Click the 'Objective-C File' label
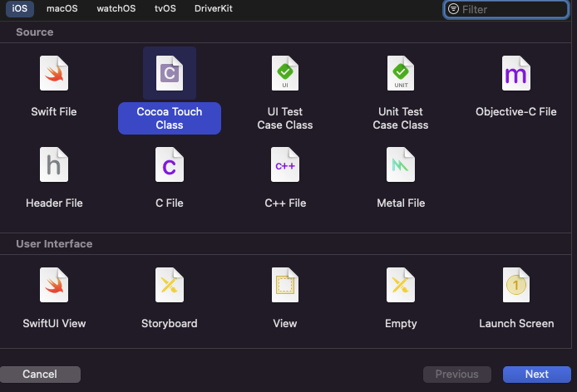 [516, 112]
